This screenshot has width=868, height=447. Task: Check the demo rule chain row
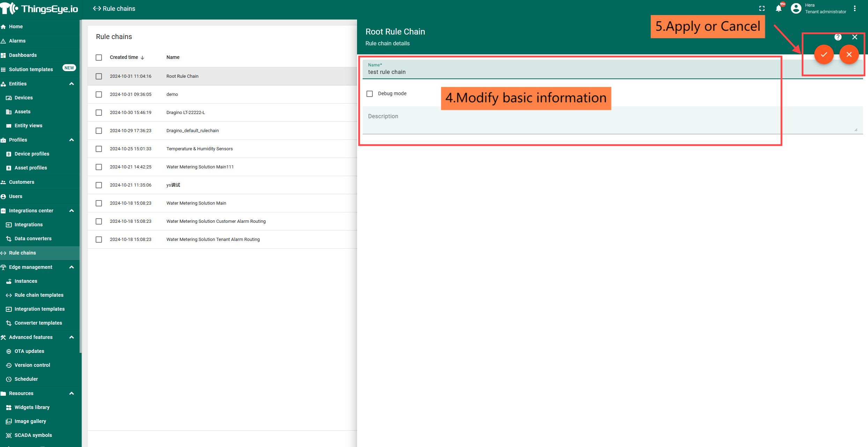coord(99,94)
